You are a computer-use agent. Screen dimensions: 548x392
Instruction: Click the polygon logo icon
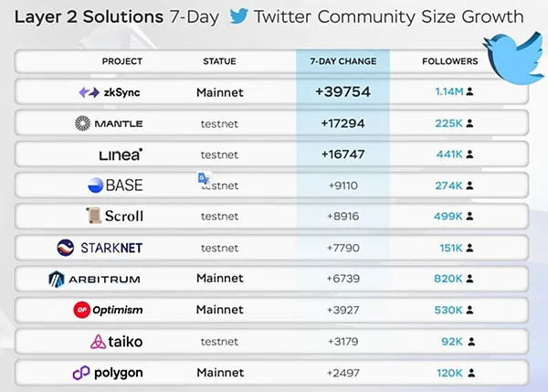[79, 372]
